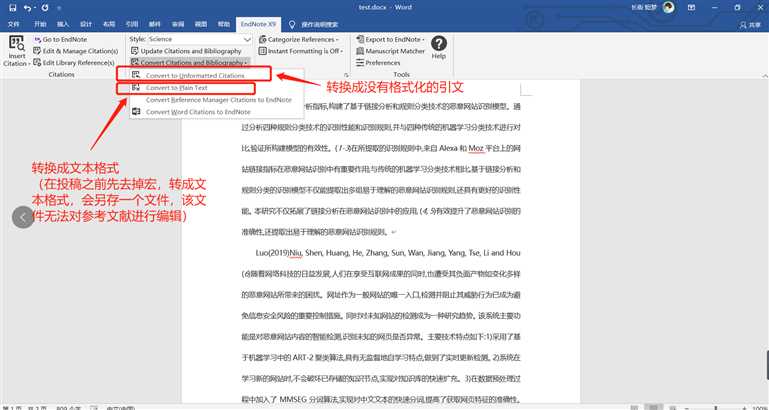Click the Undo arrow icon
The image size is (769, 410).
(27, 7)
